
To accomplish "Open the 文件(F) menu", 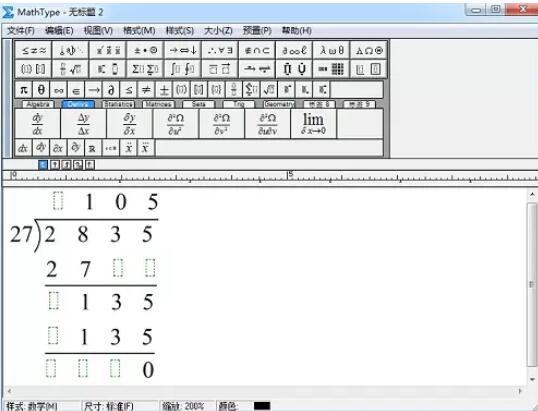I will 21,31.
